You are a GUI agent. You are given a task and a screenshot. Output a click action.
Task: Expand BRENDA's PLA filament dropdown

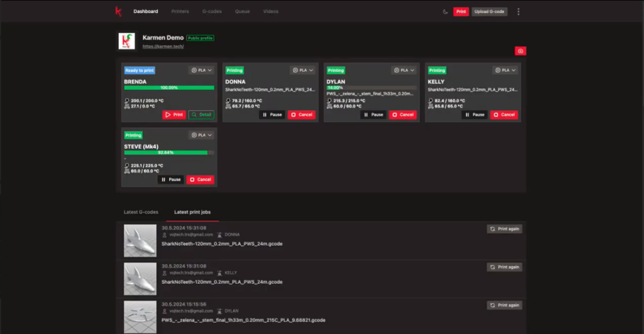(x=201, y=70)
